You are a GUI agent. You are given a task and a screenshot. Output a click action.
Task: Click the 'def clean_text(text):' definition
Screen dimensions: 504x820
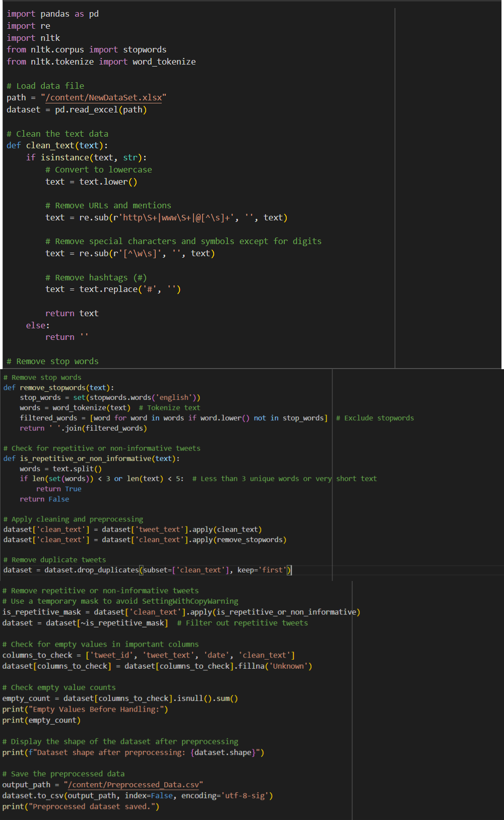57,146
